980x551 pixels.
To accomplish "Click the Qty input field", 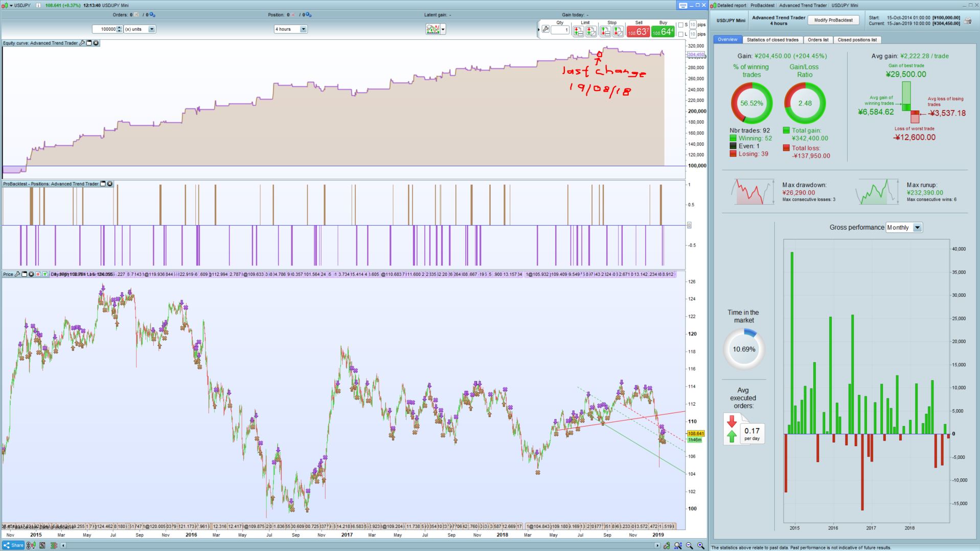I will (560, 30).
